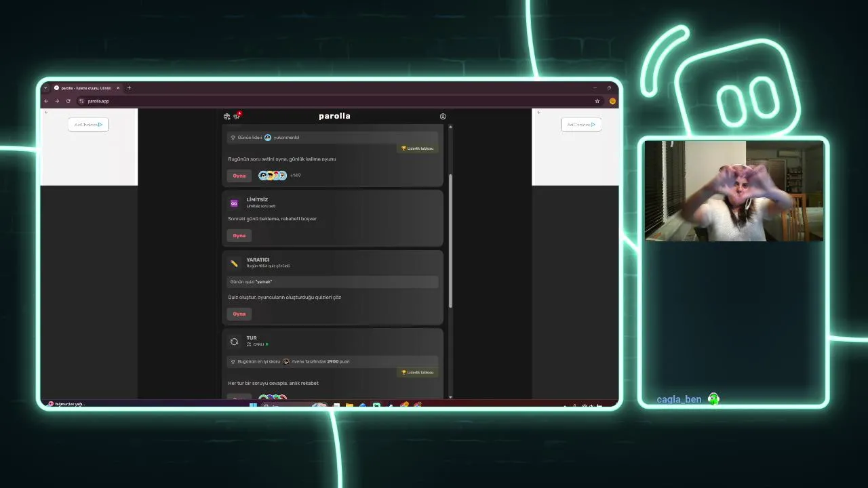Play today's daily question set with Oyna

click(239, 176)
